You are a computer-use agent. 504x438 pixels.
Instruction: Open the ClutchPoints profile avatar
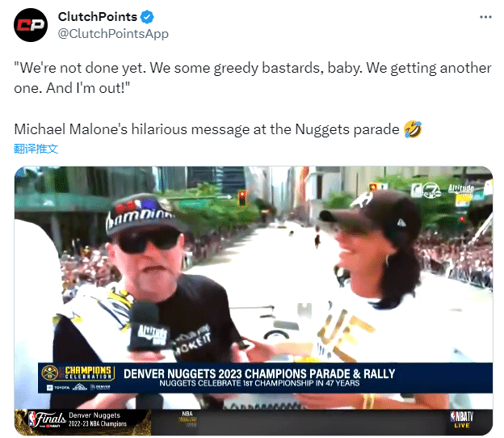coord(31,25)
